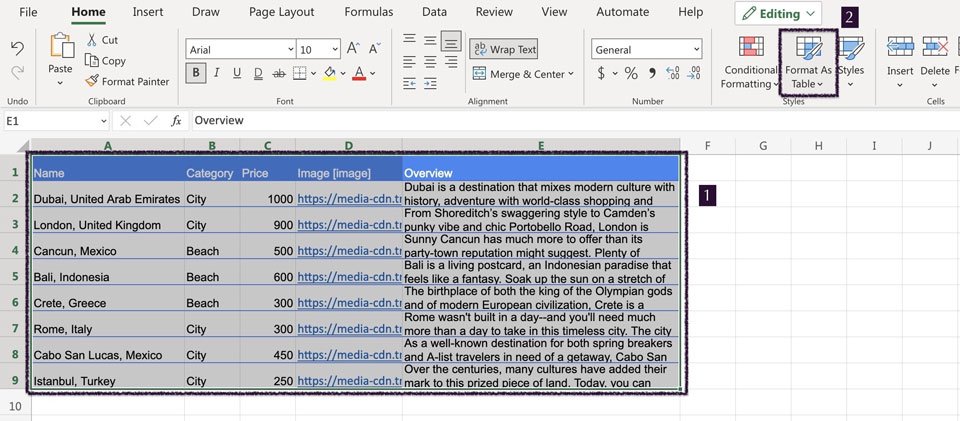Open the Dubai image media-cdn link
960x421 pixels.
tap(349, 199)
